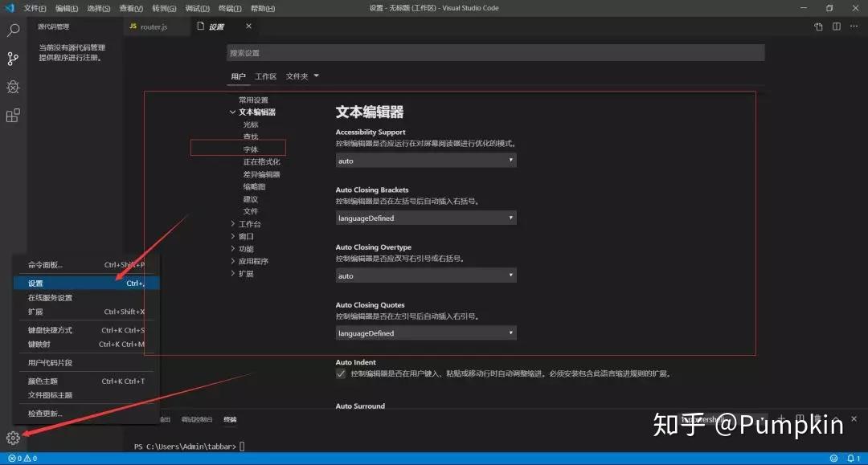The width and height of the screenshot is (868, 465).
Task: Open the Source Control view
Action: 12,58
